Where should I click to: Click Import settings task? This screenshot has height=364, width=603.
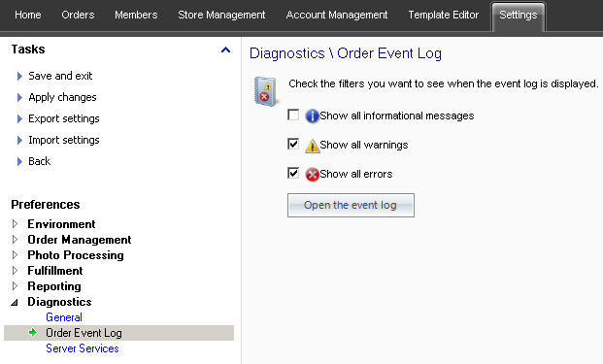(x=64, y=141)
